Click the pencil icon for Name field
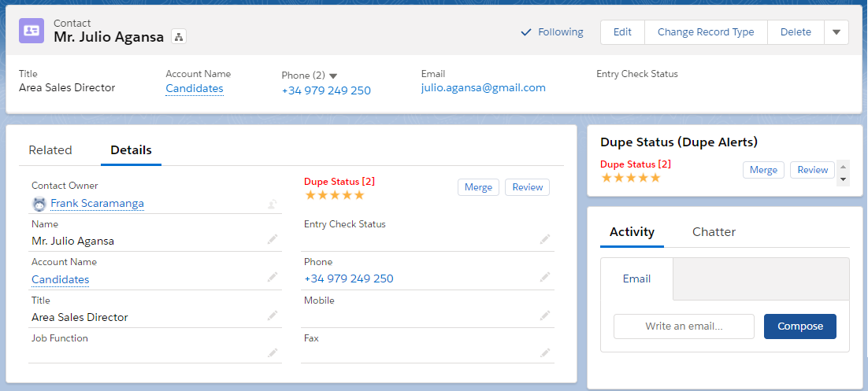 click(273, 239)
